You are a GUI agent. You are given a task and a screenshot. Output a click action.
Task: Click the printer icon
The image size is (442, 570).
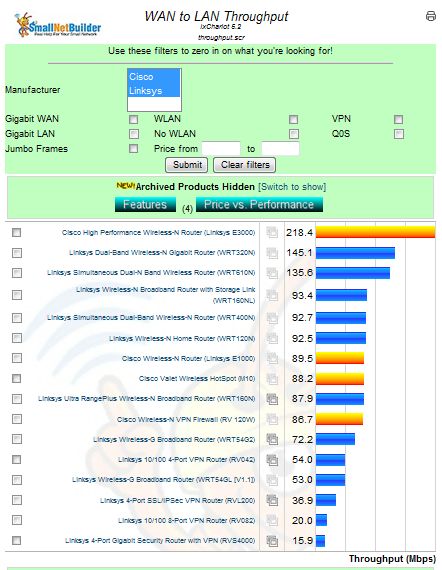point(431,16)
